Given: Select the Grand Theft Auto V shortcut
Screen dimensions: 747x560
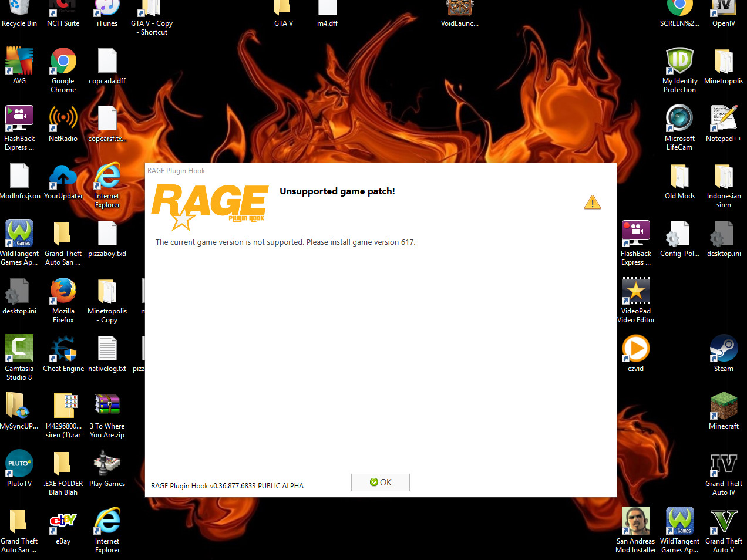Looking at the screenshot, I should [x=724, y=530].
